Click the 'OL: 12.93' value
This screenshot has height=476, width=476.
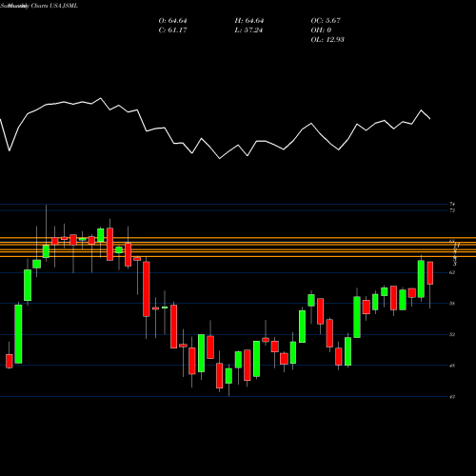[x=327, y=40]
